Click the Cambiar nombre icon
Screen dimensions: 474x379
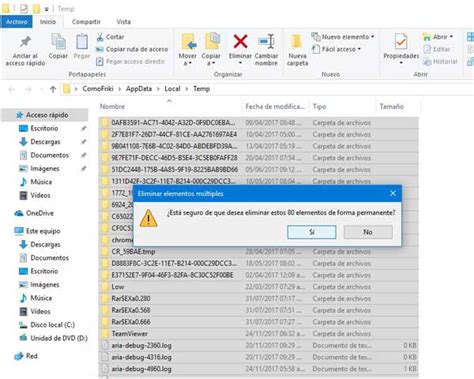pos(266,42)
